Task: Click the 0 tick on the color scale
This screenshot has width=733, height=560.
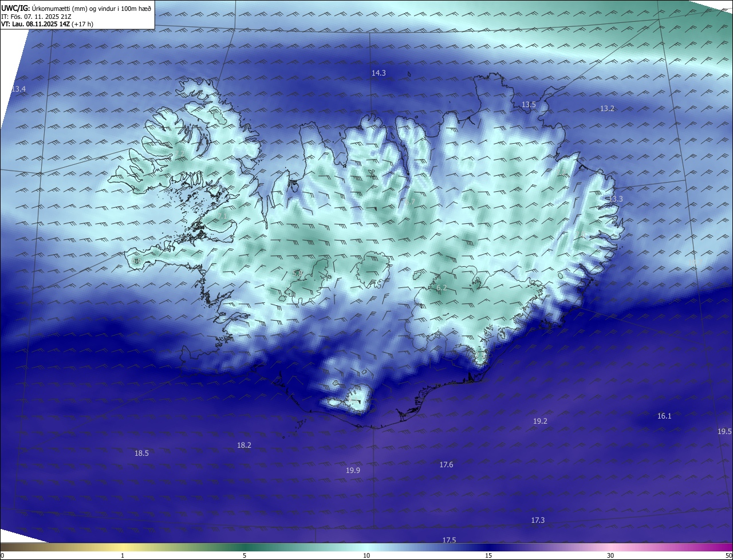Action: coord(2,555)
